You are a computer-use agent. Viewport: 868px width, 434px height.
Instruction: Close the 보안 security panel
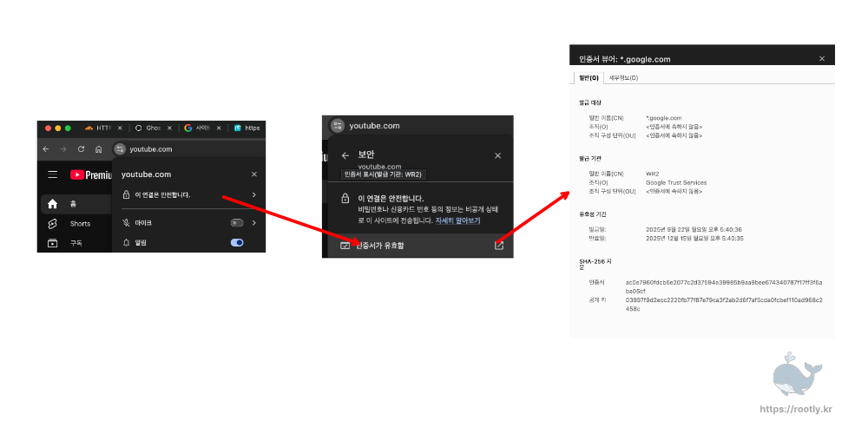pyautogui.click(x=497, y=155)
